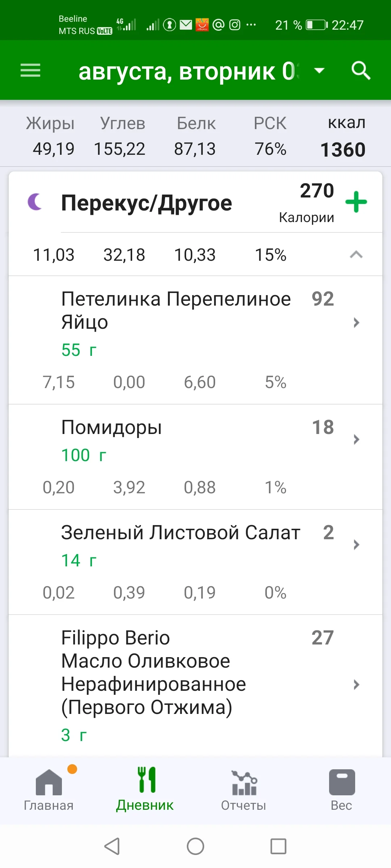Tap the purple moon meal icon
391x868 pixels.
tap(35, 202)
